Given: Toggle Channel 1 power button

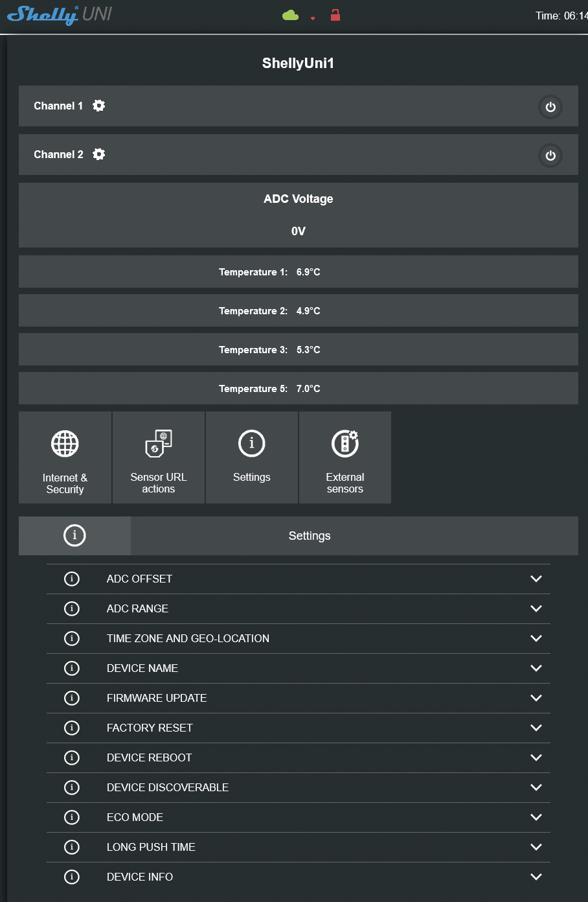Looking at the screenshot, I should (x=550, y=107).
